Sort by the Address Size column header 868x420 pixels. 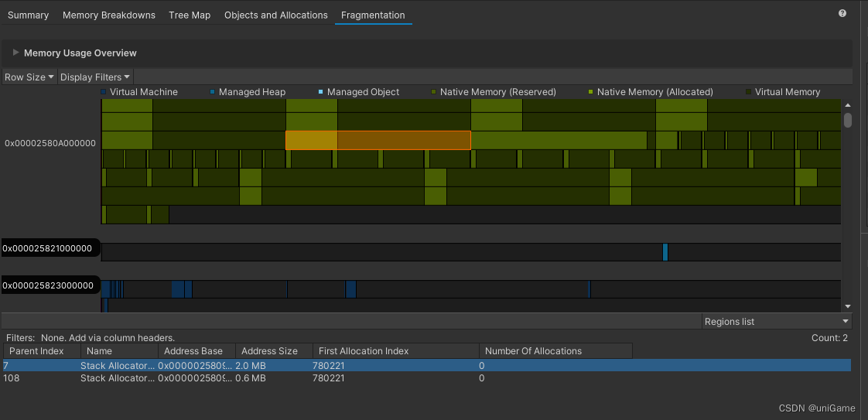point(269,351)
